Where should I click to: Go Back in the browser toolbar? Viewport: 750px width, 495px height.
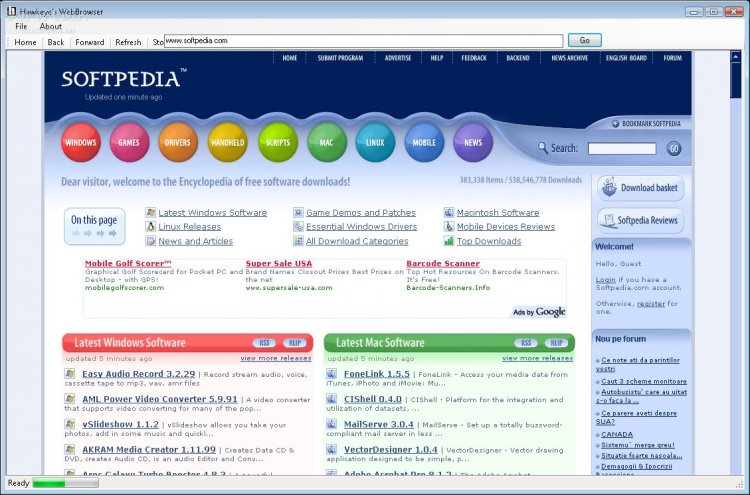(56, 42)
